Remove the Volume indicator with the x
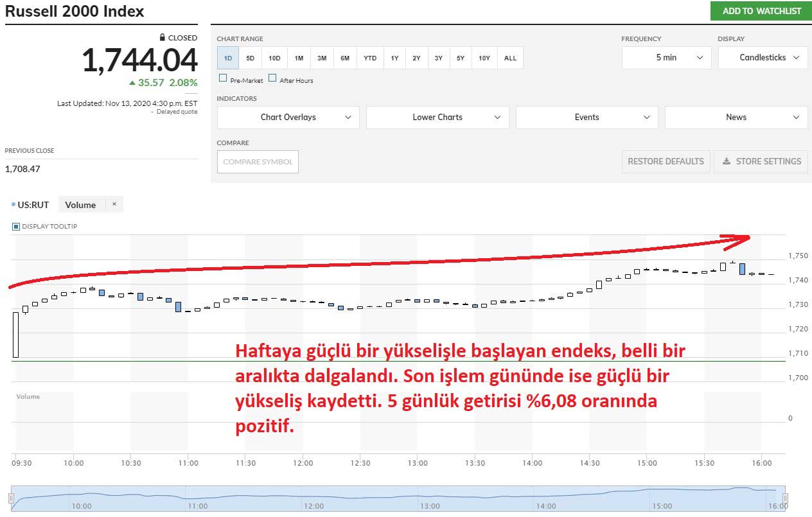Viewport: 812px width, 517px height. click(x=114, y=204)
